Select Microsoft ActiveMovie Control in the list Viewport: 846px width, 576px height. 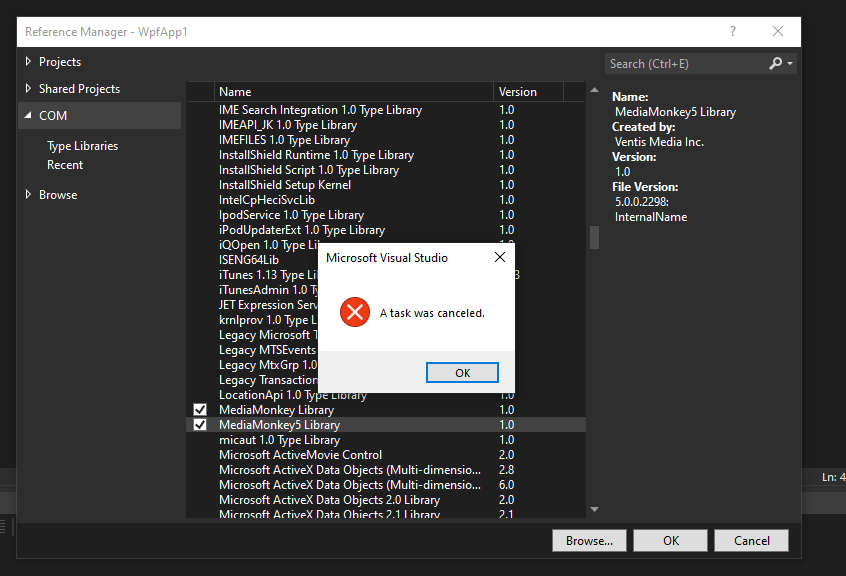click(x=300, y=455)
